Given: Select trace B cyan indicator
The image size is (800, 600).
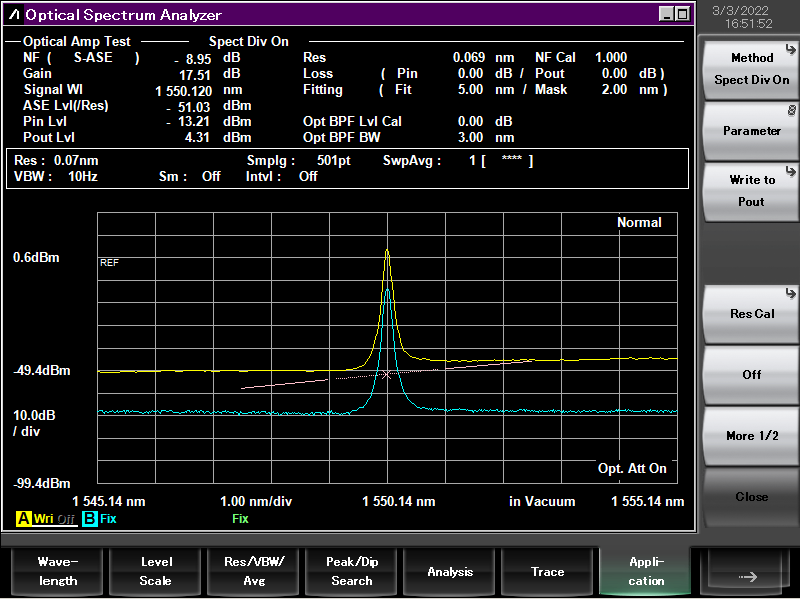Looking at the screenshot, I should (x=89, y=519).
